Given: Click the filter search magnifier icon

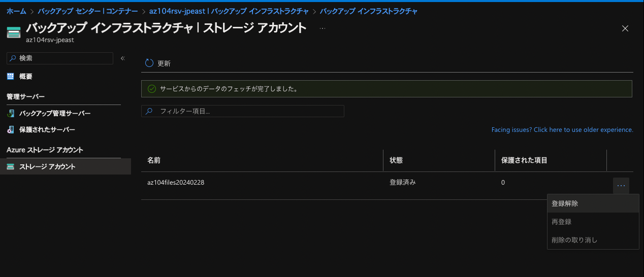Looking at the screenshot, I should 149,111.
